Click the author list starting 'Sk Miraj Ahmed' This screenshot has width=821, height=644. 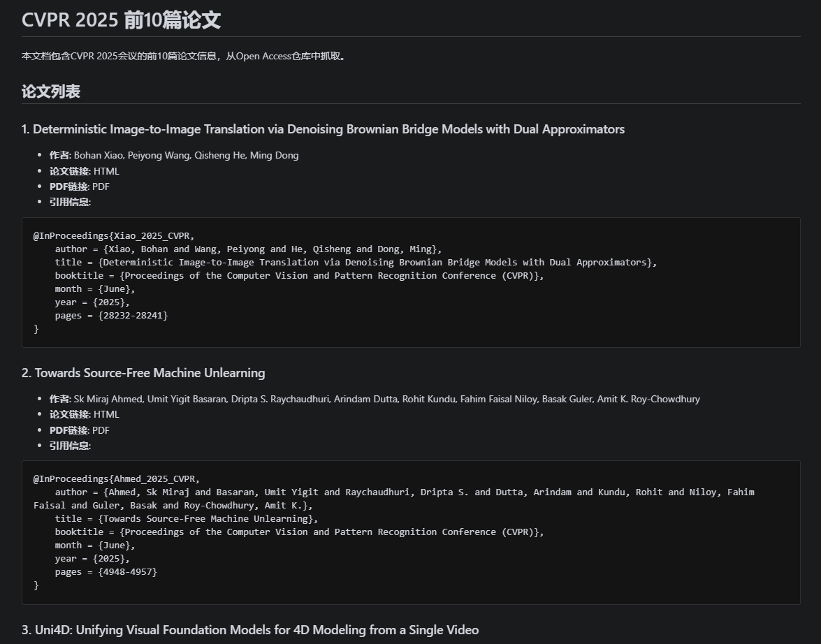pos(386,399)
